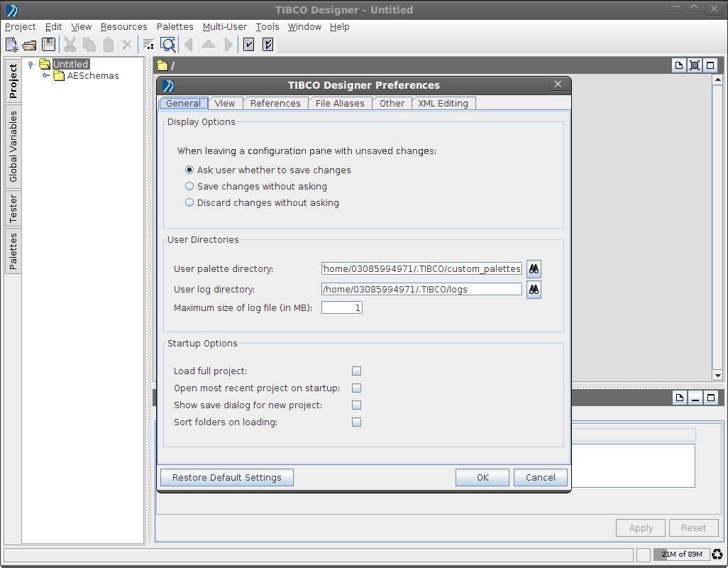Toggle 'Sort folders on loading' checkbox

point(357,422)
